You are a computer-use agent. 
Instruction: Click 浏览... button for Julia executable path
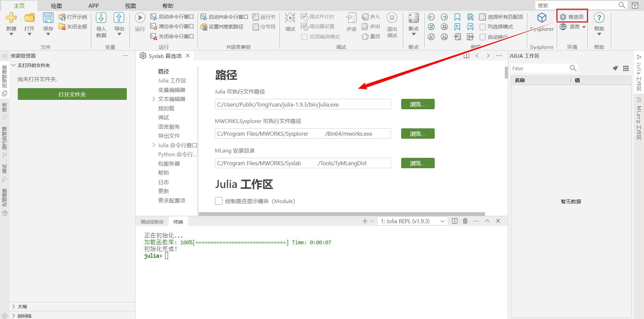click(418, 104)
